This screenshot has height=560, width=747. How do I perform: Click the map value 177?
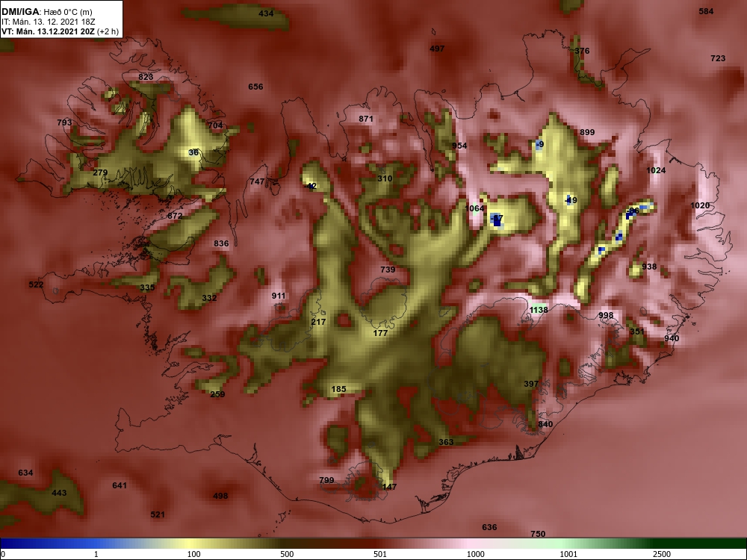coord(380,333)
